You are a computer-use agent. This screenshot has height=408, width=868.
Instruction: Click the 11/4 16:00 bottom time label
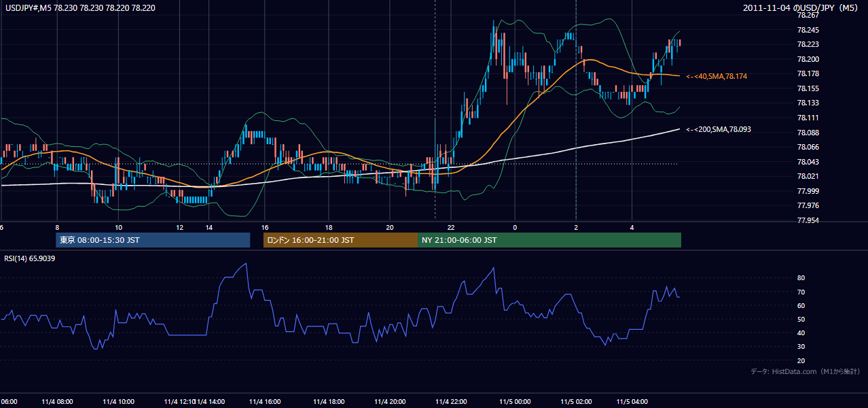coord(265,401)
